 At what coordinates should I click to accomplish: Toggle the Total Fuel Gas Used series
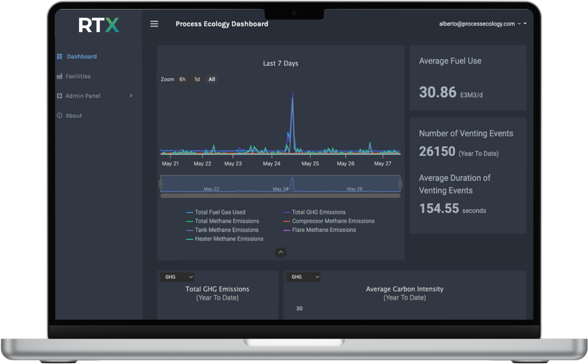click(220, 212)
